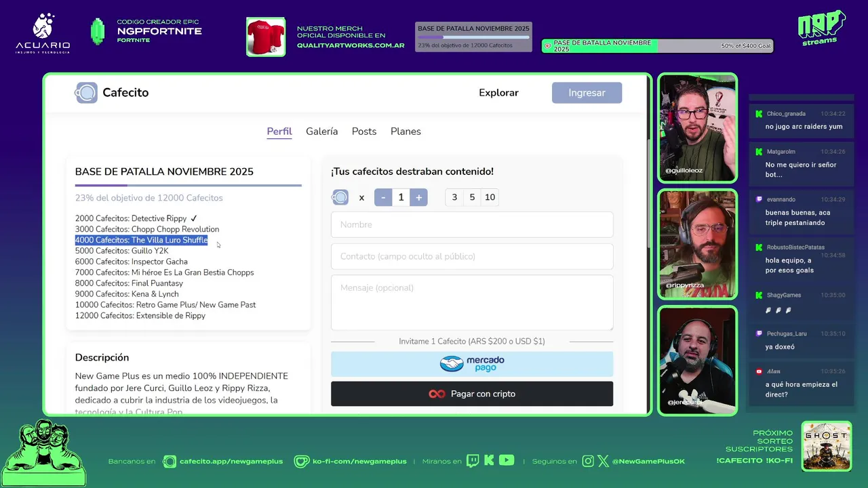Click rippyrizza webcam feed
The width and height of the screenshot is (868, 488).
[x=697, y=244]
